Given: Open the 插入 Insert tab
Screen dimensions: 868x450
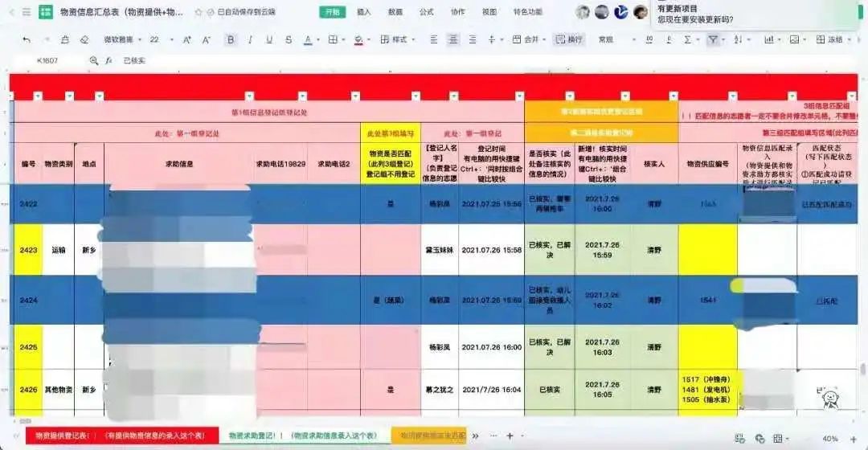Looking at the screenshot, I should [364, 11].
